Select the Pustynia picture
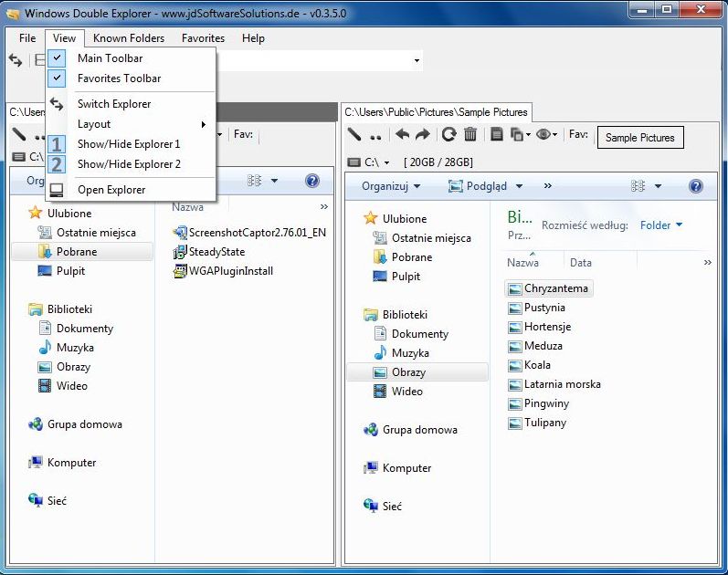The image size is (728, 575). [537, 308]
